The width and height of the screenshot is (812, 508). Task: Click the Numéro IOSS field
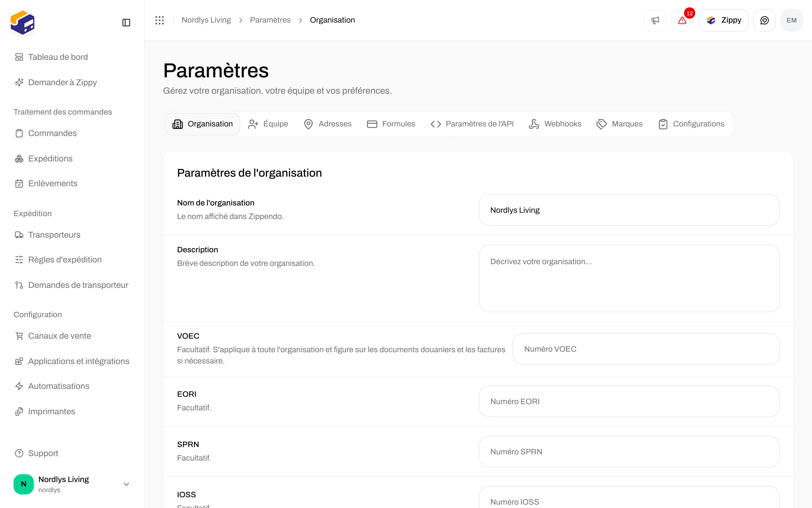pyautogui.click(x=629, y=498)
